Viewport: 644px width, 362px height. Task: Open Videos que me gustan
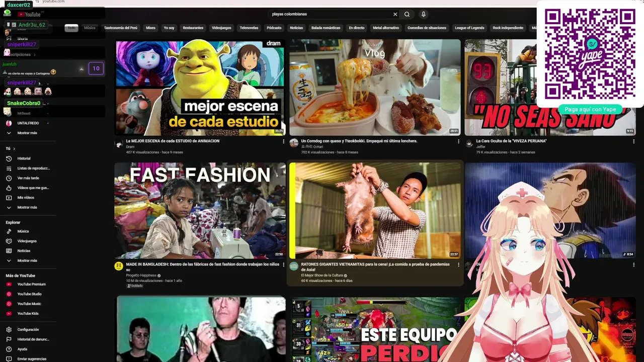pyautogui.click(x=27, y=188)
